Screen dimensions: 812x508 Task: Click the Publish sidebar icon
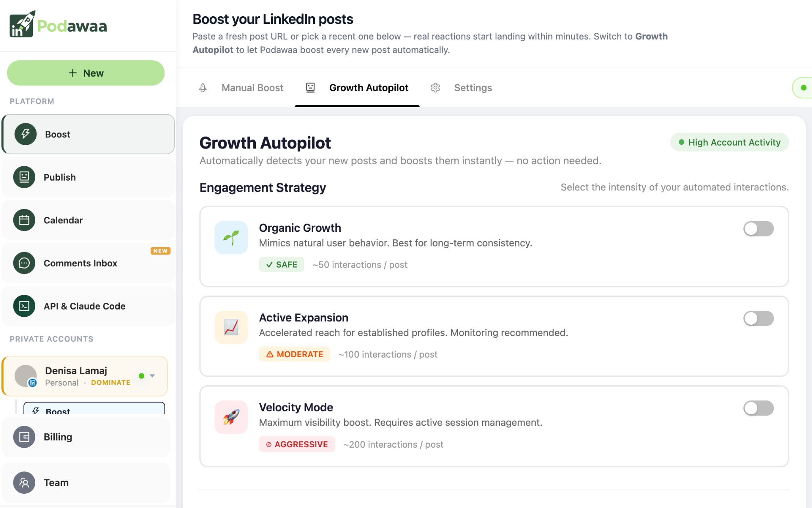(x=24, y=177)
